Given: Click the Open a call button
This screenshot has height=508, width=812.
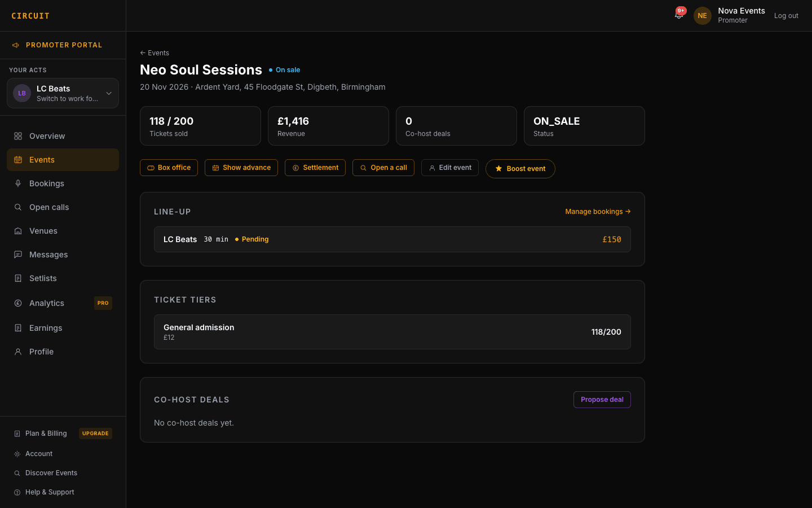Looking at the screenshot, I should point(383,168).
